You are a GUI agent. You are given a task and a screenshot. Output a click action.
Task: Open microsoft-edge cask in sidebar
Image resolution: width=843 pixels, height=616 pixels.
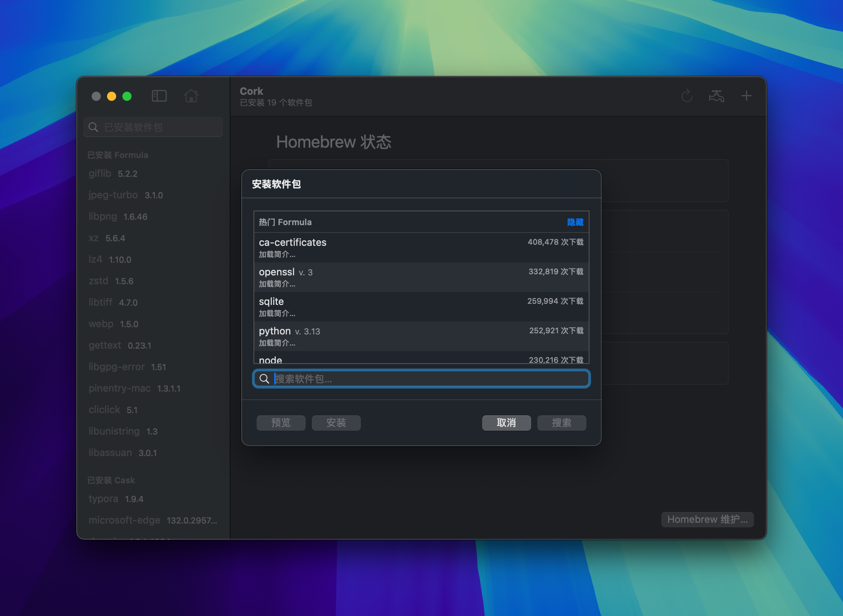153,520
